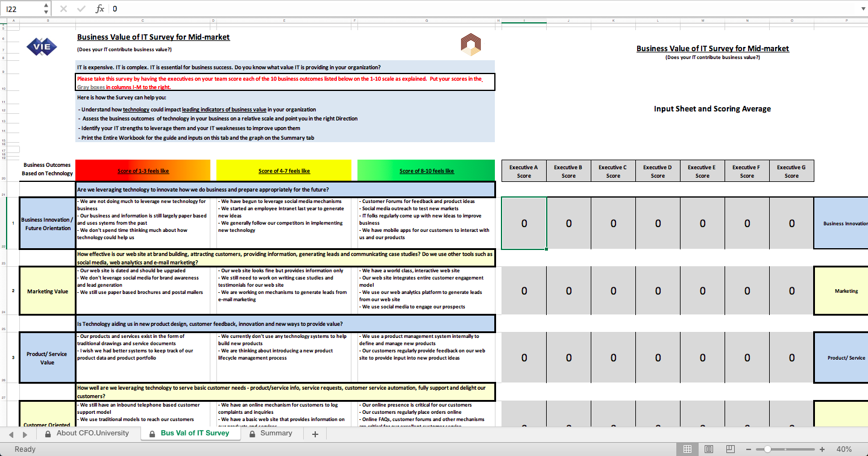Select column J header

point(568,21)
